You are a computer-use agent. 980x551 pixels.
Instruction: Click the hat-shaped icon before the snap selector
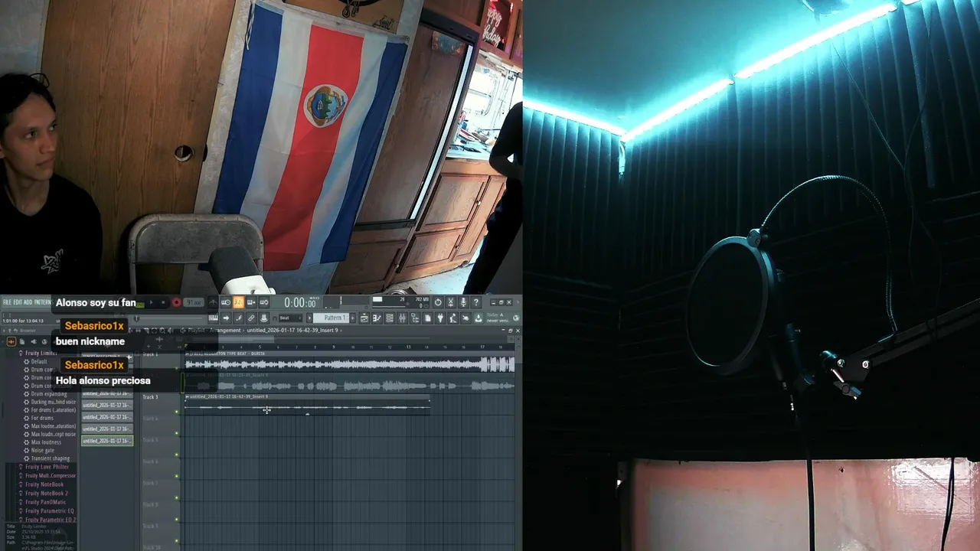(x=264, y=318)
